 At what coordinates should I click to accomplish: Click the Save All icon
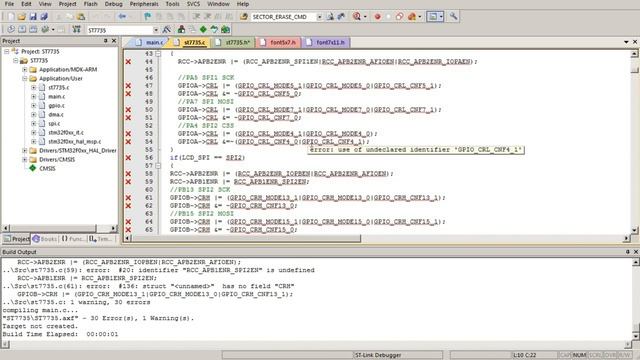point(44,17)
